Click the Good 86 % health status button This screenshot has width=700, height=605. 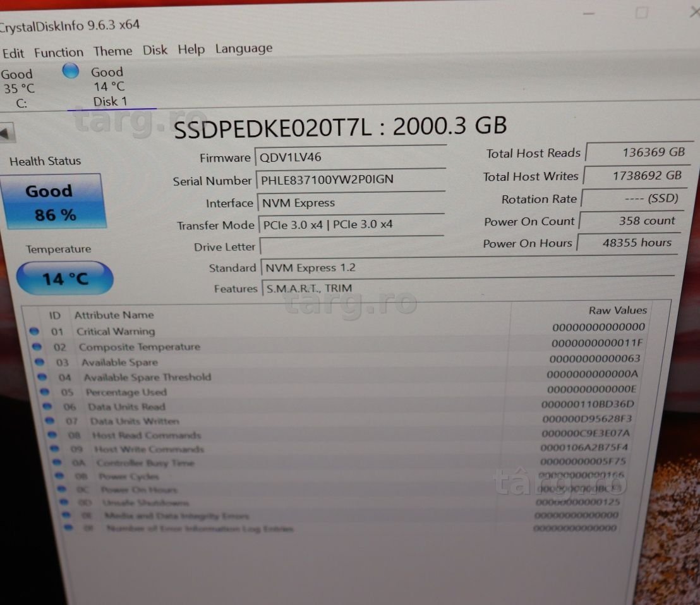pyautogui.click(x=54, y=202)
